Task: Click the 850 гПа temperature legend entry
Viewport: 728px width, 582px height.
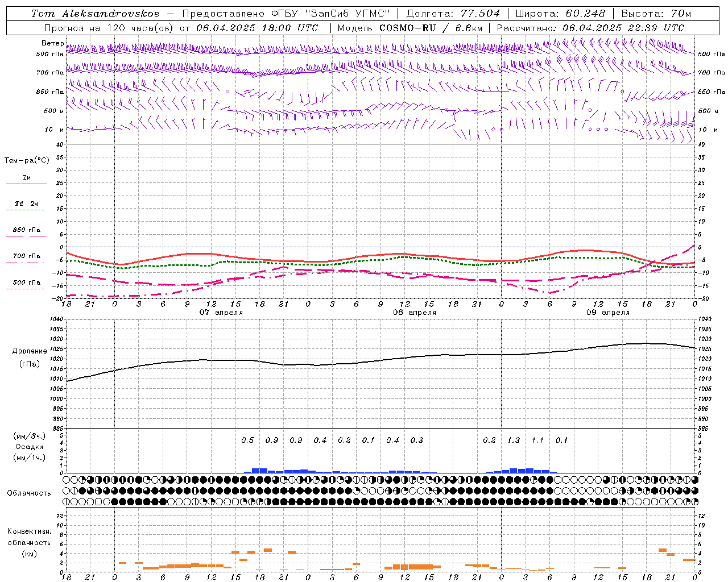Action: coord(27,230)
